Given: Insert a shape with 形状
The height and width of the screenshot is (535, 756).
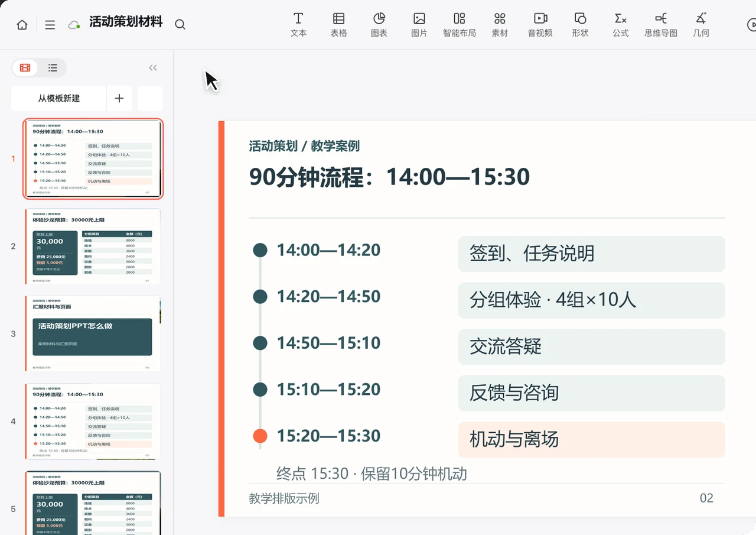Looking at the screenshot, I should point(581,25).
